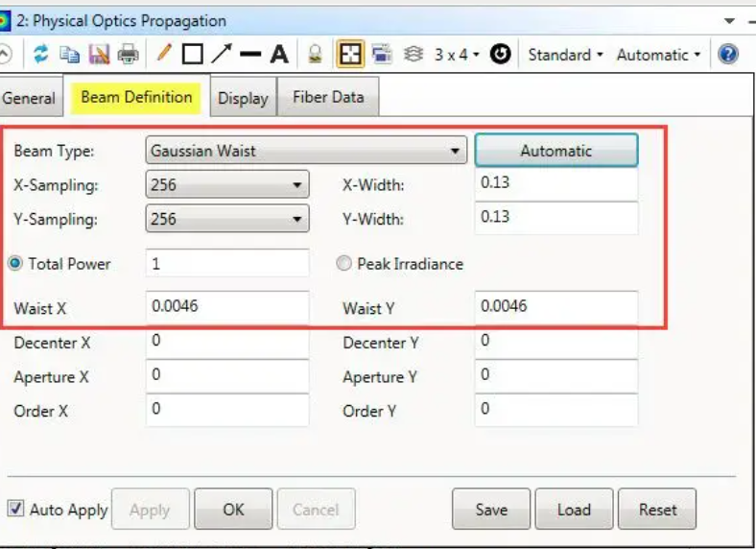This screenshot has height=549, width=756.
Task: Expand the X-Sampling dropdown
Action: click(227, 184)
